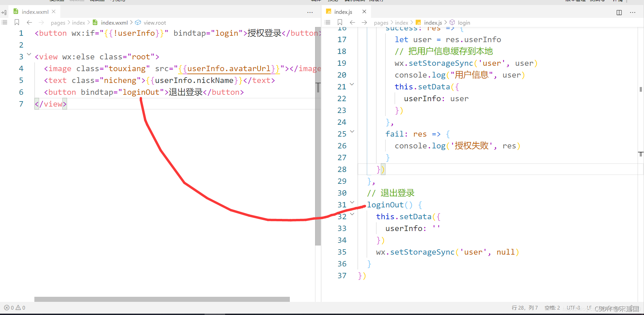Collapse the fail callback fold at line 25

pos(352,132)
